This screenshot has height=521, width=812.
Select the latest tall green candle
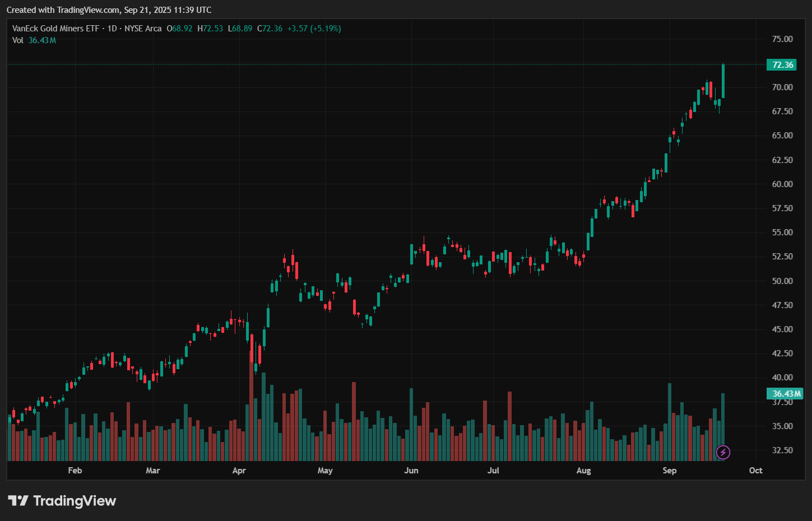click(723, 82)
